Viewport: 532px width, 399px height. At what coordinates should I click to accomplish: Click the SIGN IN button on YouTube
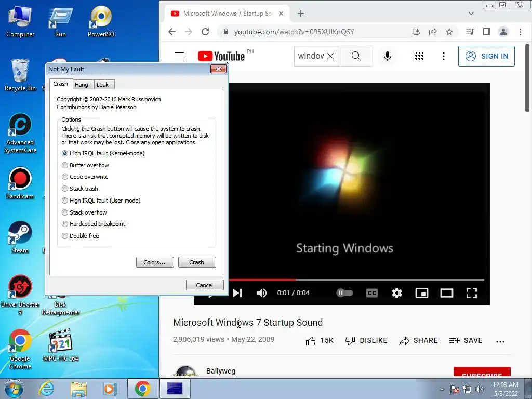click(486, 56)
